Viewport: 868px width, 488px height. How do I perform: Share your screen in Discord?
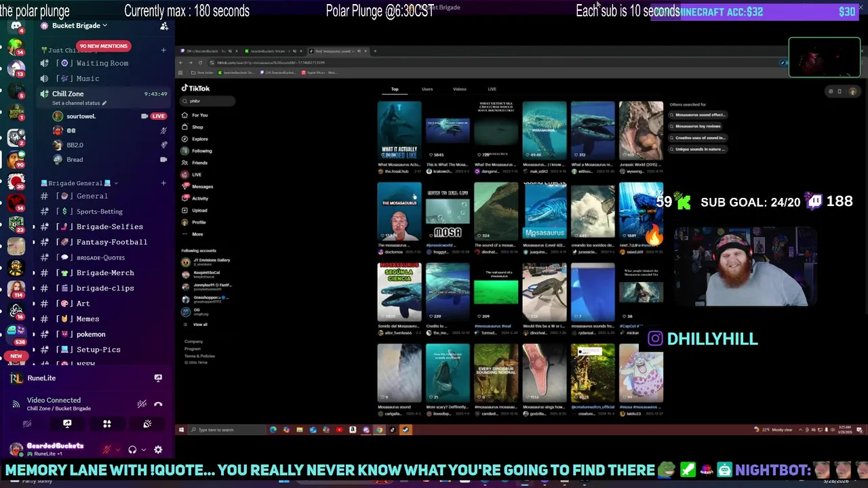pos(67,424)
